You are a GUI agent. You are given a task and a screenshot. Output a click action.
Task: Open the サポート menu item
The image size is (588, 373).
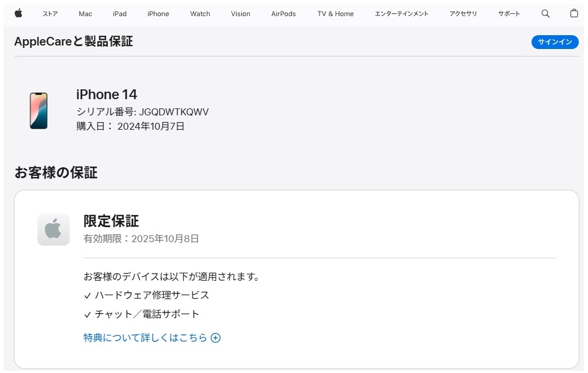coord(509,14)
